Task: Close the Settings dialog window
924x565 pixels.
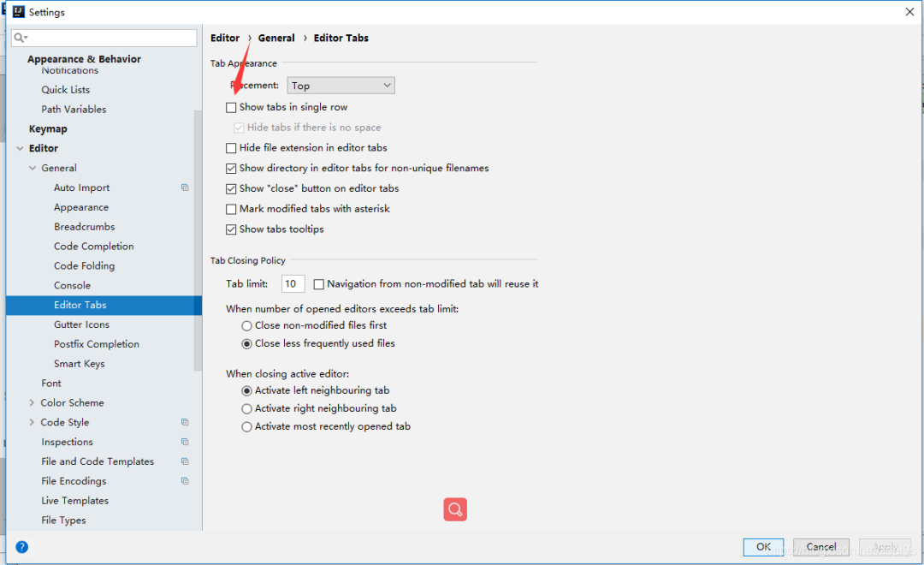Action: click(909, 12)
